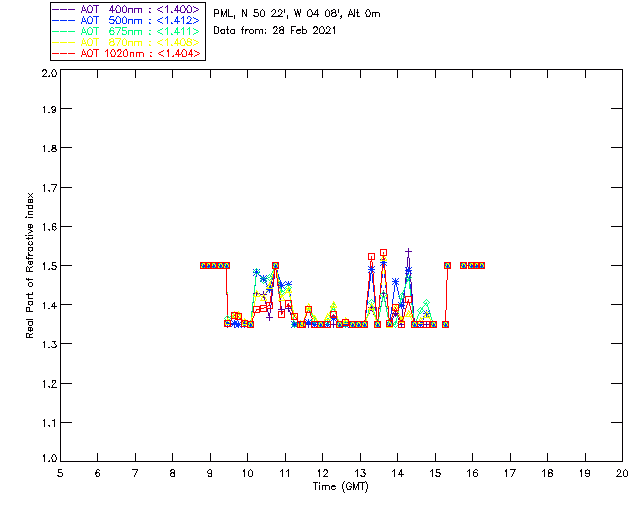Click the green diamond marker near 14.8
Image resolution: width=640 pixels, height=512 pixels.
point(427,303)
